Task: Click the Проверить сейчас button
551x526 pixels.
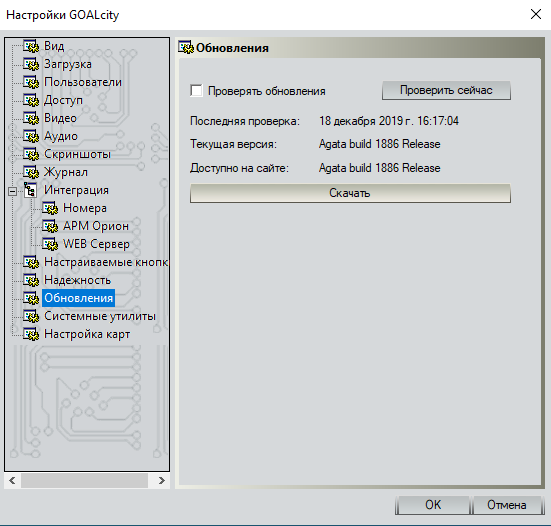Action: pyautogui.click(x=446, y=90)
